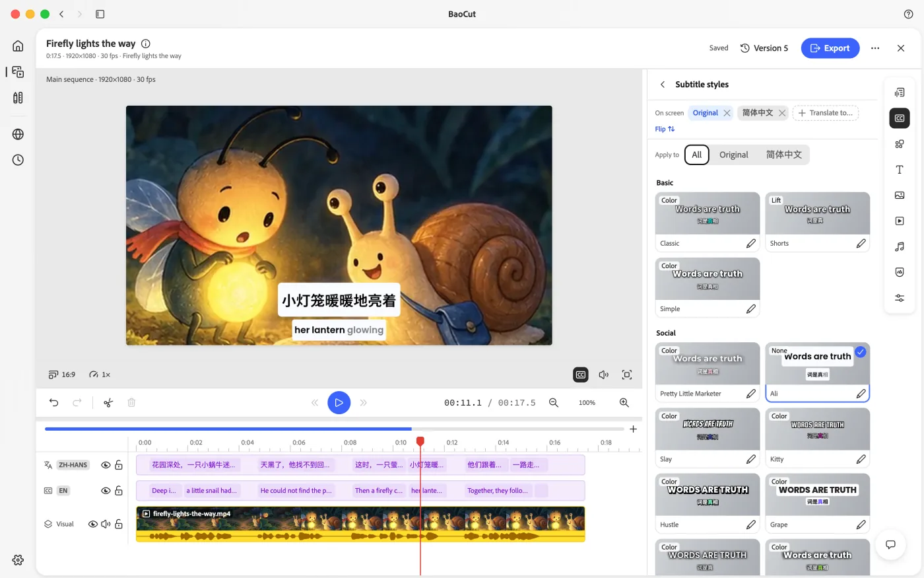Click the blue timeline progress bar

(x=228, y=429)
